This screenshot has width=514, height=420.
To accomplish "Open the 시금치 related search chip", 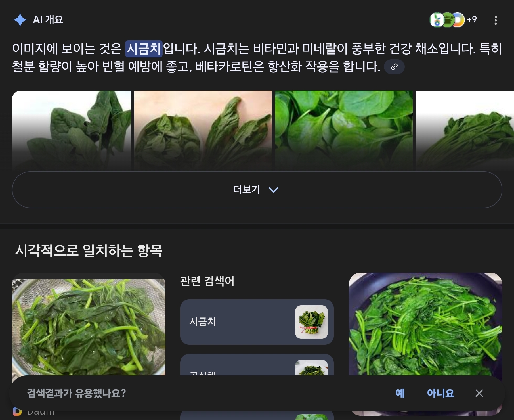I will pos(257,322).
